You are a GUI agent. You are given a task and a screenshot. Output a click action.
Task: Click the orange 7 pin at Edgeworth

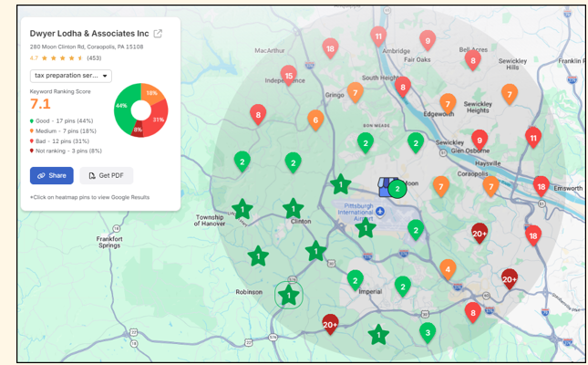[448, 104]
